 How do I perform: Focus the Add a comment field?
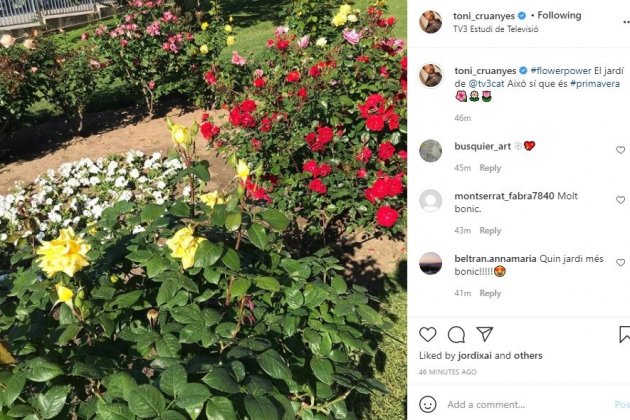526,404
